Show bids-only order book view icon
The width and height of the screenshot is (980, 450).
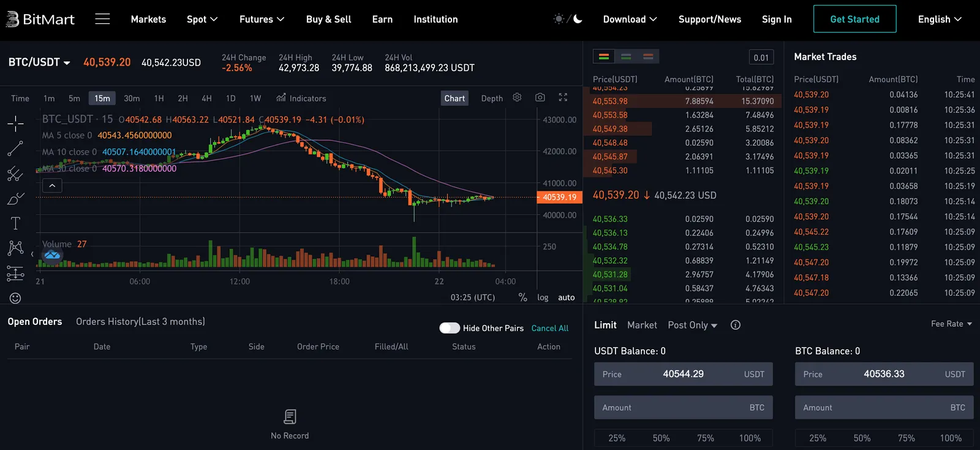(626, 56)
